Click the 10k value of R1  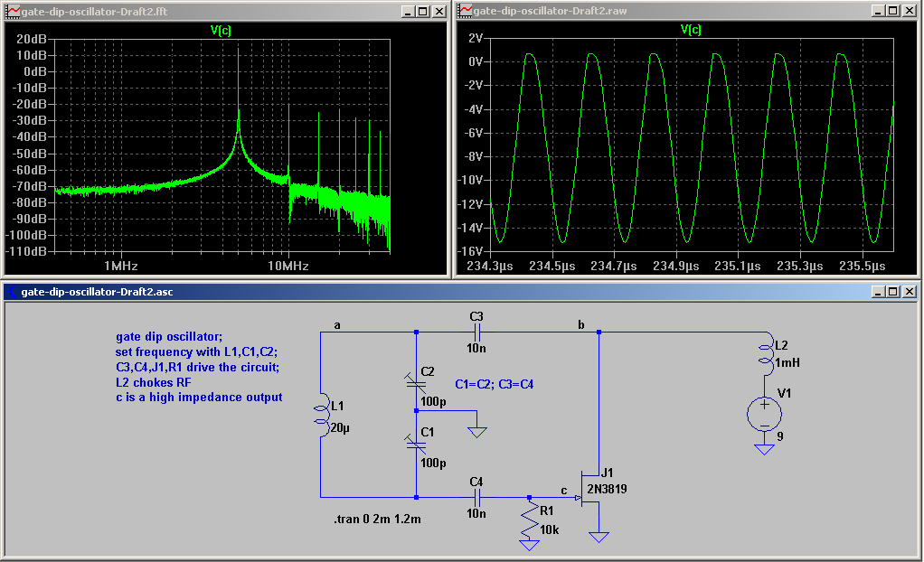click(549, 529)
